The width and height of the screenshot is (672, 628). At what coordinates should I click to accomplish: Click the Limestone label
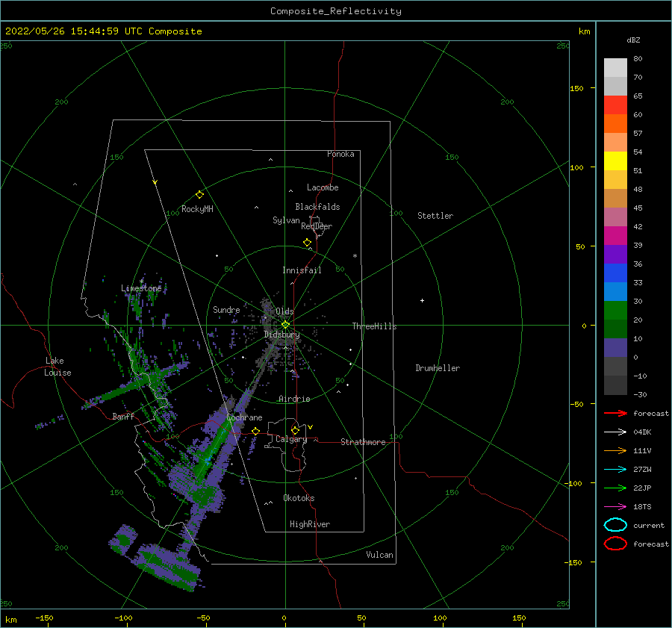[141, 288]
